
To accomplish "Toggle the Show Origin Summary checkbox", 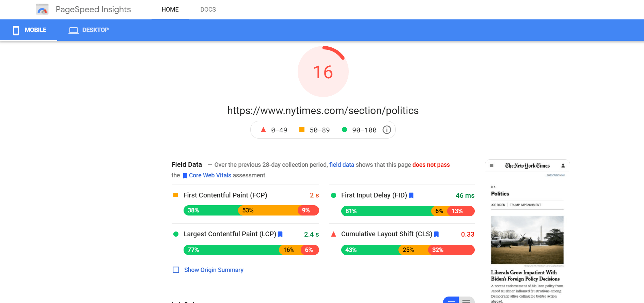I will (176, 270).
